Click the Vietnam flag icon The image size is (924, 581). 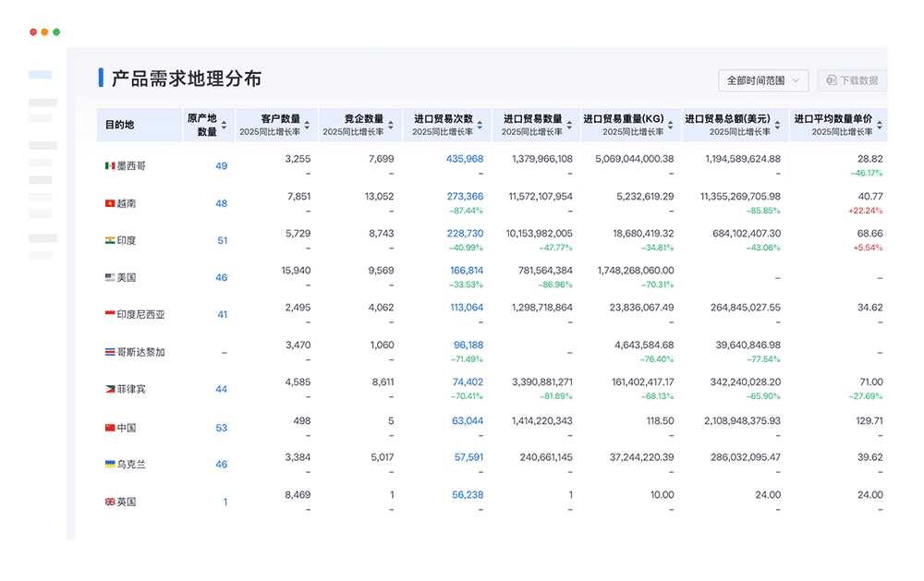(109, 203)
